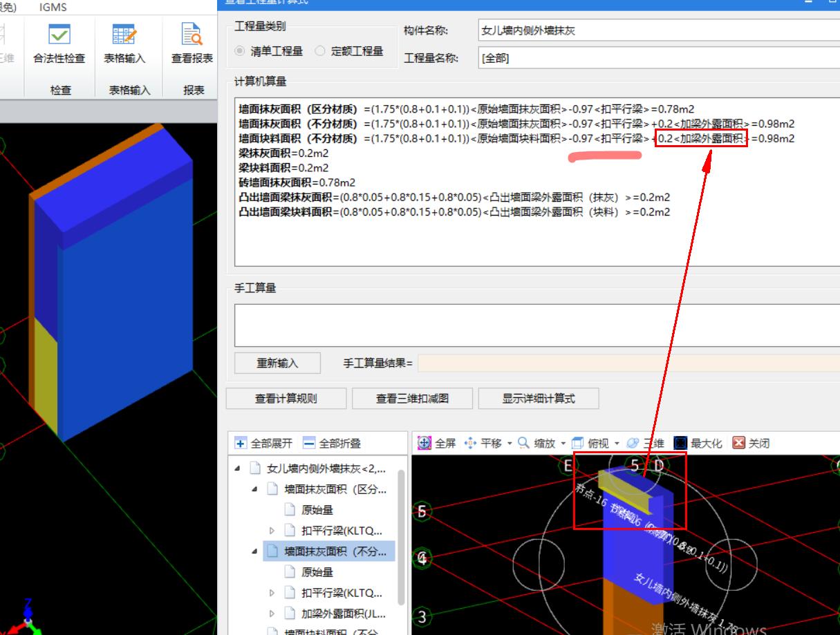Click the 重新输入 button

tap(278, 363)
